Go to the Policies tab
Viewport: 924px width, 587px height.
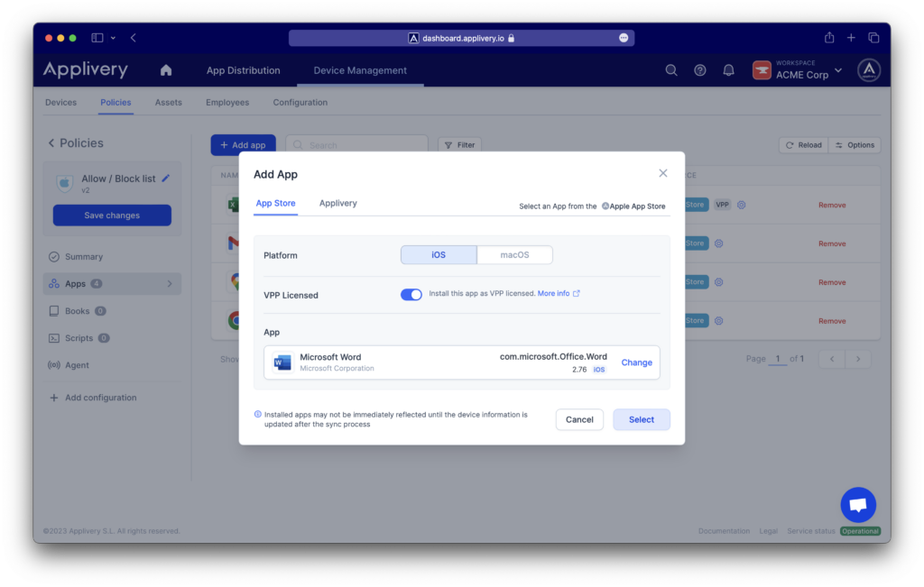pos(115,103)
